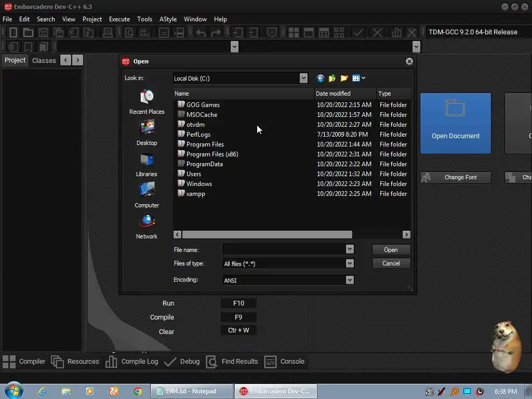Click the Undo arrow toolbar icon
The height and width of the screenshot is (399, 532).
pyautogui.click(x=201, y=33)
